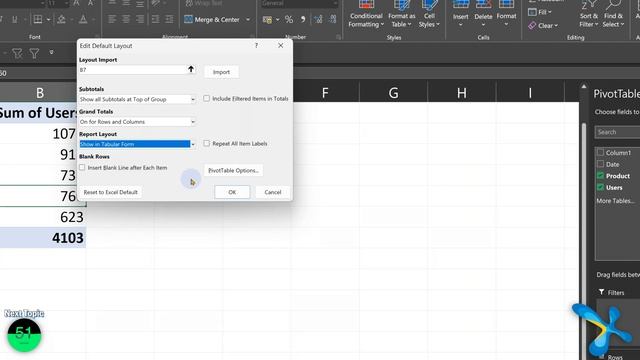Click the Accounting Number Format icon
This screenshot has height=360, width=640.
[x=268, y=20]
